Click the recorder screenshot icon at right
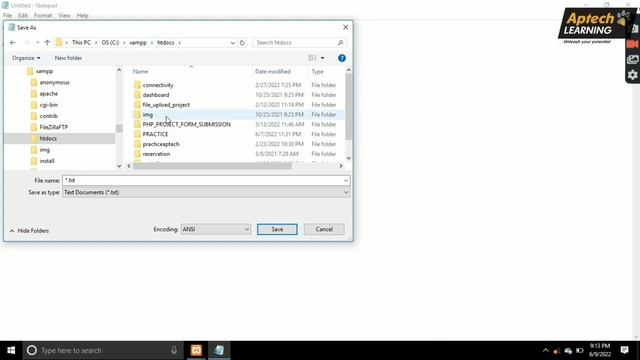Screen dimensions: 640x360 [633, 60]
